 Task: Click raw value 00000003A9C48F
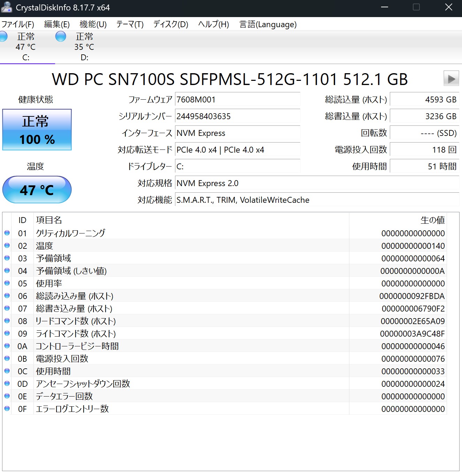click(412, 334)
